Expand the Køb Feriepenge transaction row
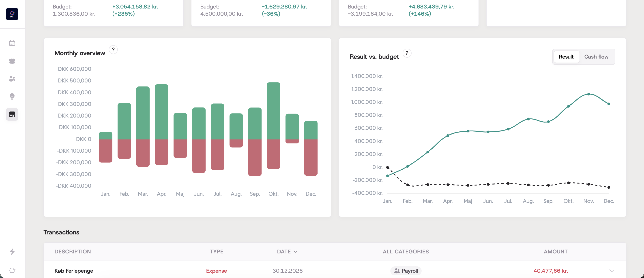644x278 pixels. tap(612, 271)
